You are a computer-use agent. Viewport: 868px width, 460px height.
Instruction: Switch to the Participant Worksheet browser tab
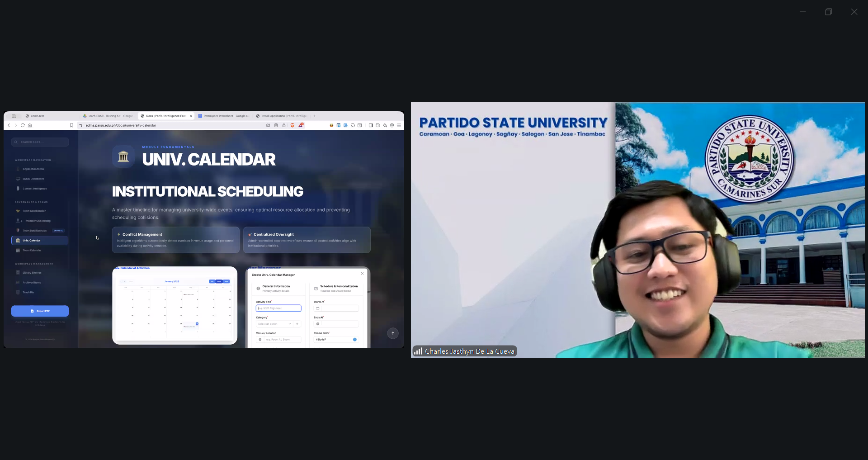click(224, 116)
